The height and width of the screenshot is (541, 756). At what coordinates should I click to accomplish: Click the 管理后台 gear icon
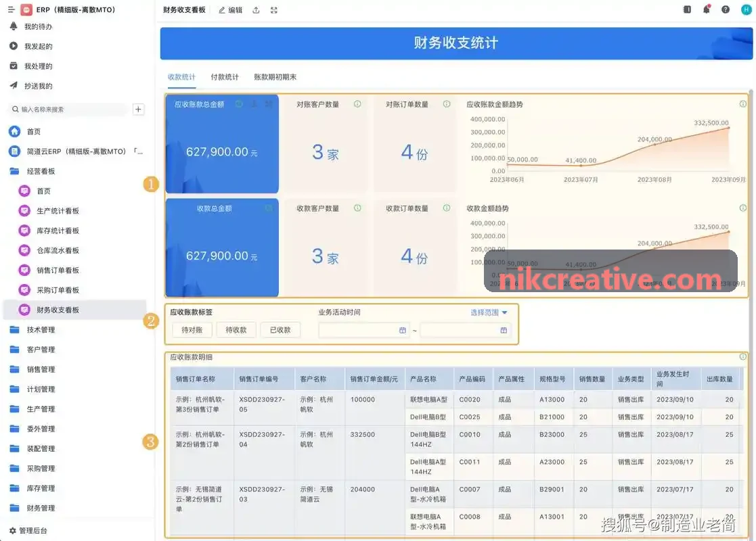tap(13, 530)
